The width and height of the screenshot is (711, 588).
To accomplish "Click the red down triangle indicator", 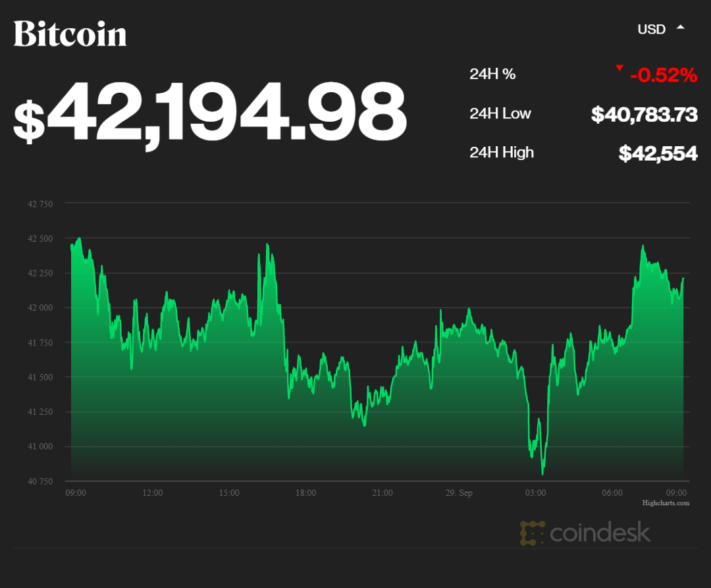I will [619, 68].
